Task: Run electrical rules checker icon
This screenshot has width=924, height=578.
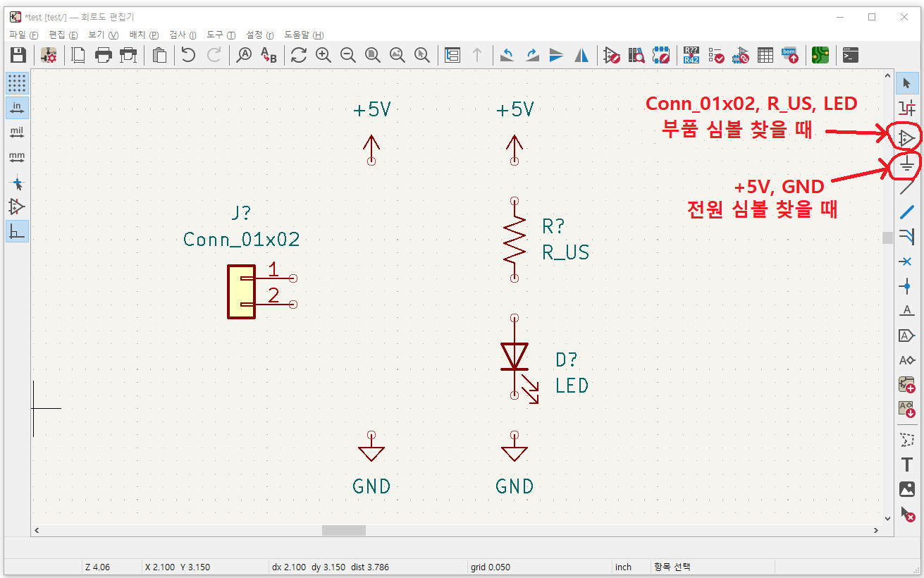Action: (x=716, y=55)
